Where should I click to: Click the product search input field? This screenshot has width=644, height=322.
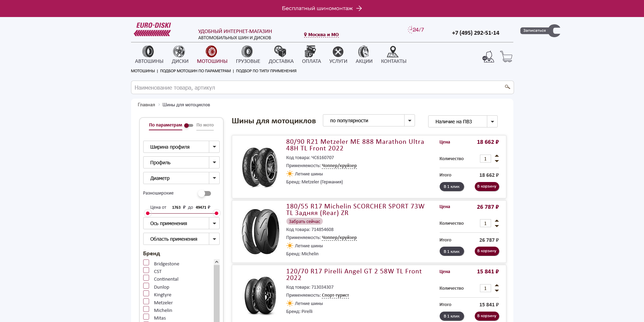(322, 88)
